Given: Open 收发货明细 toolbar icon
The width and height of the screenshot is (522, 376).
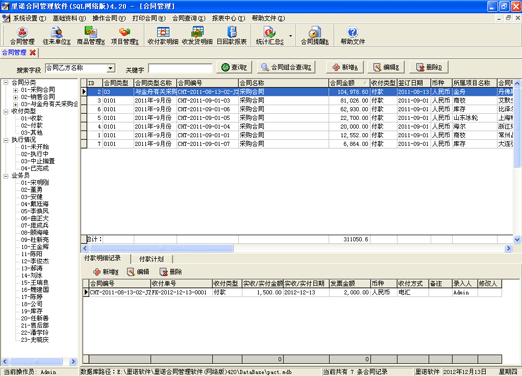Looking at the screenshot, I should 197,36.
